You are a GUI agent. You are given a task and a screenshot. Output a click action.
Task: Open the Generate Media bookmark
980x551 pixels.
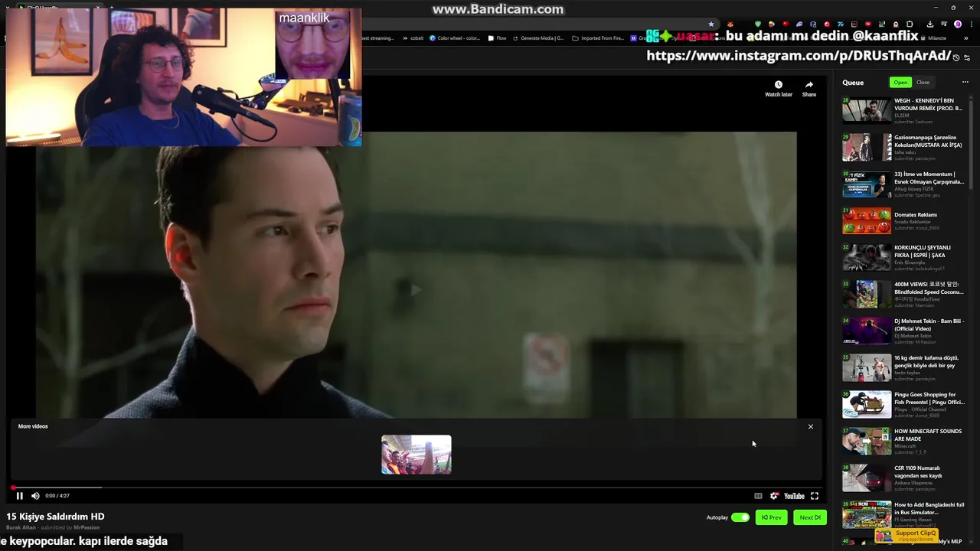coord(538,38)
